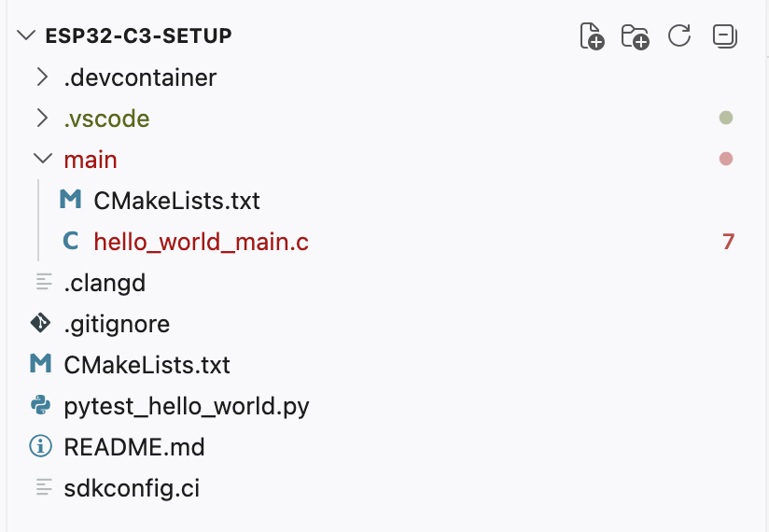The image size is (769, 532).
Task: Click the info icon beside README.md
Action: (40, 447)
